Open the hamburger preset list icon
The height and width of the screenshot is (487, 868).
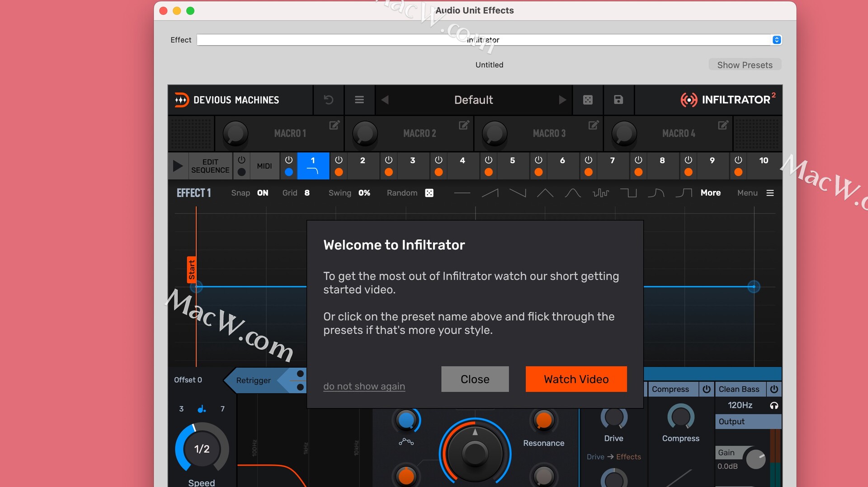click(x=359, y=100)
